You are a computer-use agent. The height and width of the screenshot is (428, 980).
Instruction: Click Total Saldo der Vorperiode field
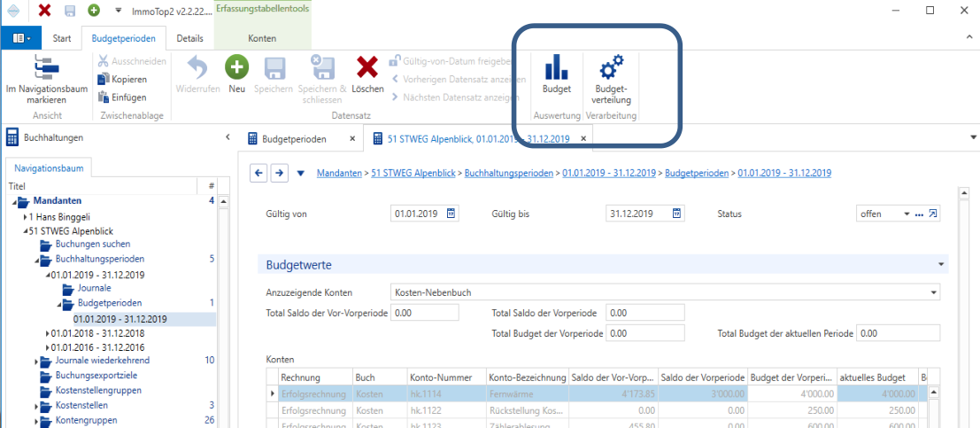point(646,312)
